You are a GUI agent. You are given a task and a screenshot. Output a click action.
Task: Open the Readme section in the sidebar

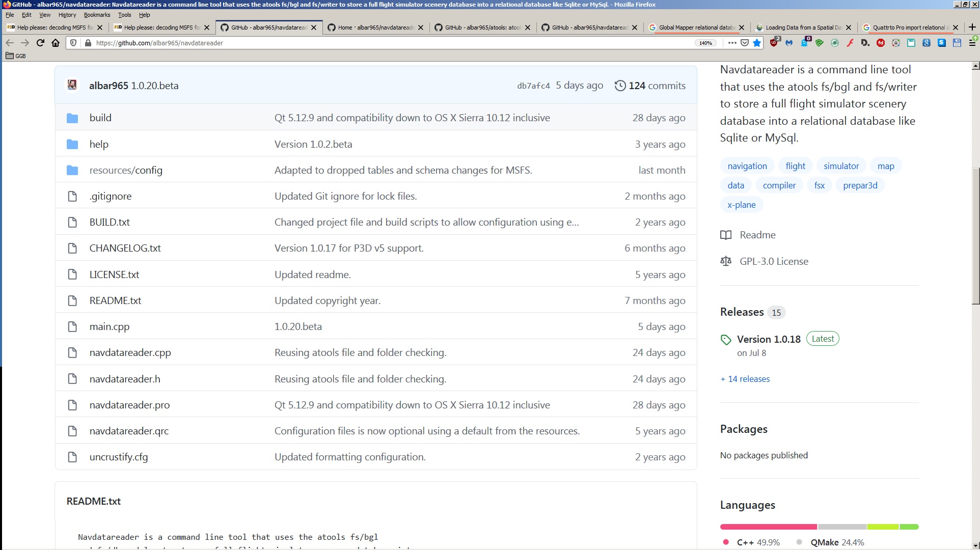pos(757,235)
